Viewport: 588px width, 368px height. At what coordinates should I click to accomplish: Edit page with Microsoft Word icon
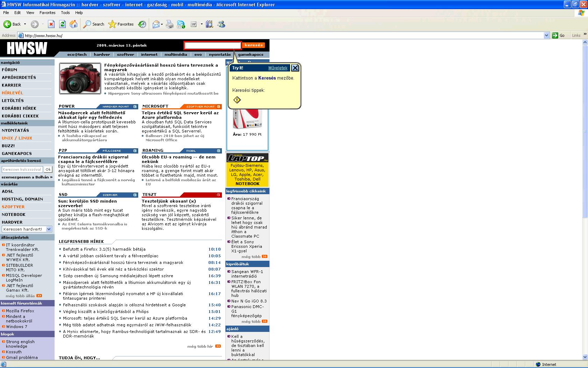pyautogui.click(x=194, y=24)
